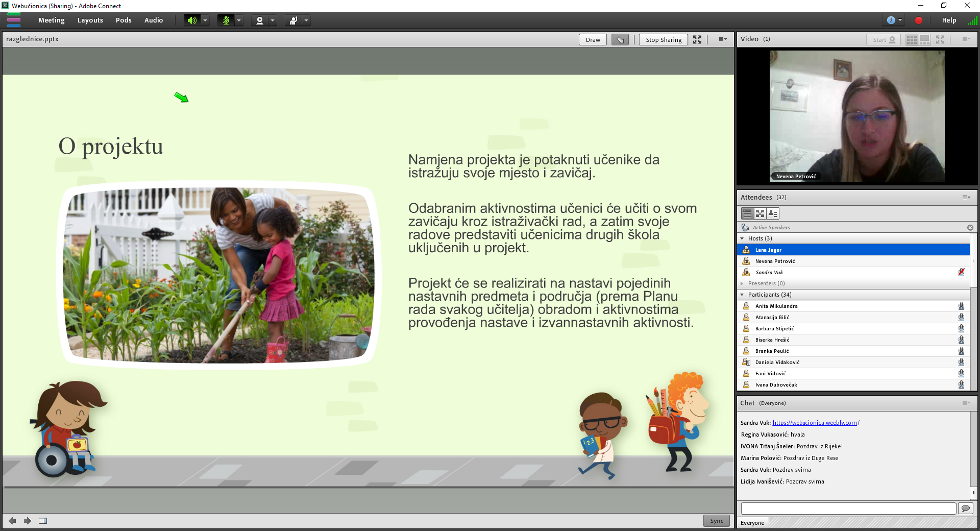Mute microphone next to Anita Mikulandra

pyautogui.click(x=962, y=306)
